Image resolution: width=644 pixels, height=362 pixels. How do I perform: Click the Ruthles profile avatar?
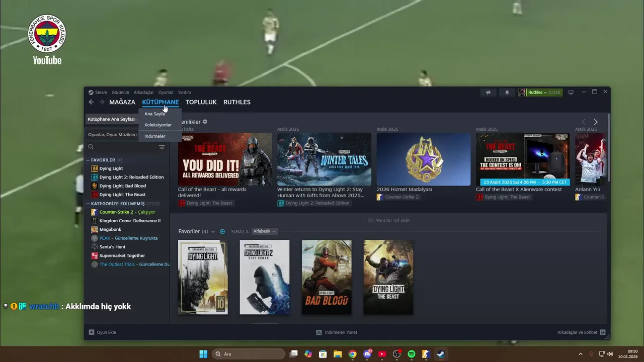tap(522, 93)
